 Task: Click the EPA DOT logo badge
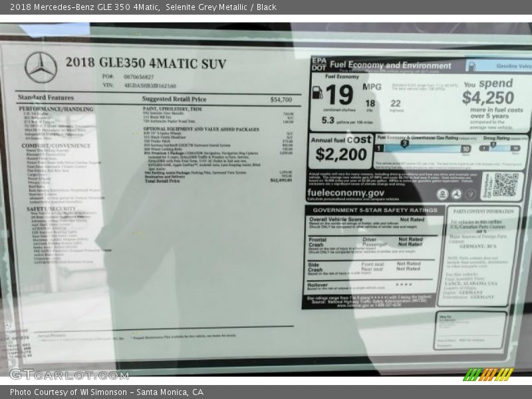319,64
